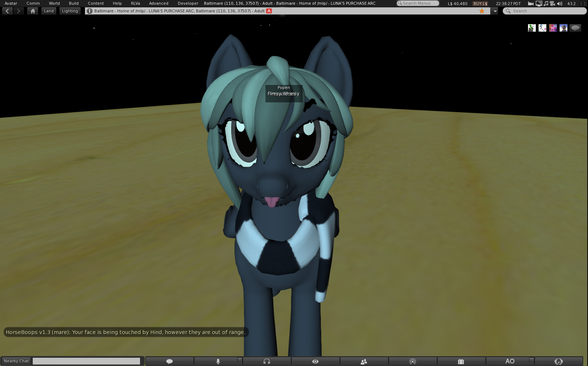Viewport: 588px width, 366px height.
Task: Focus the nearby chat input field
Action: [x=86, y=361]
